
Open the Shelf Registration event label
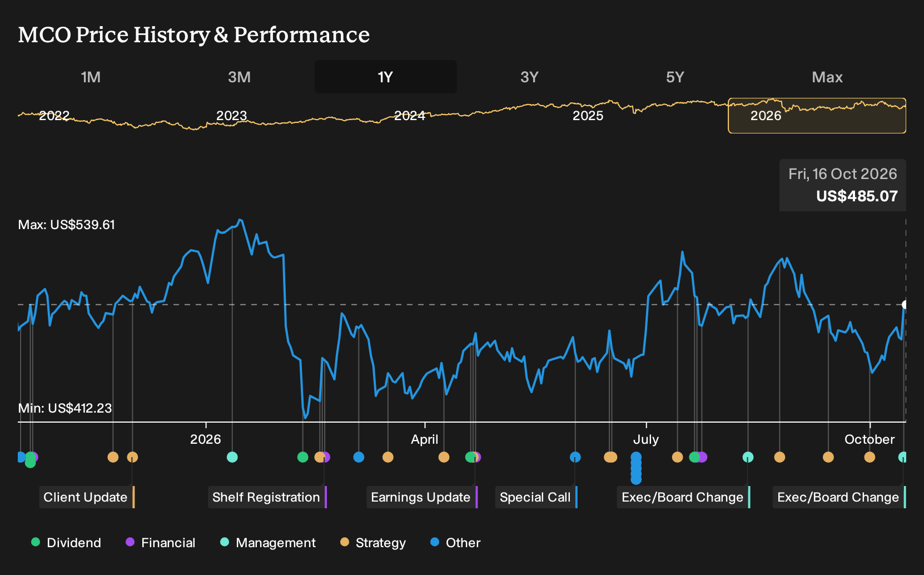click(x=267, y=497)
